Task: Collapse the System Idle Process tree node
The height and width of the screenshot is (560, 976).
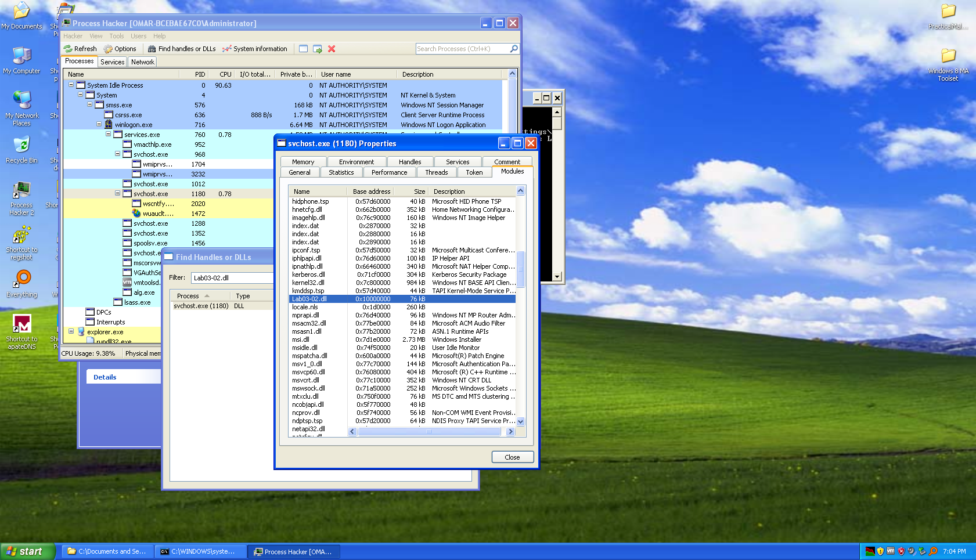Action: [x=71, y=85]
